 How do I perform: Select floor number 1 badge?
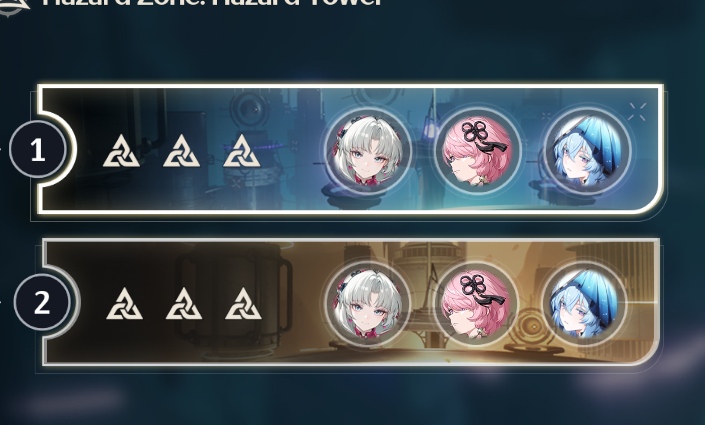(38, 149)
